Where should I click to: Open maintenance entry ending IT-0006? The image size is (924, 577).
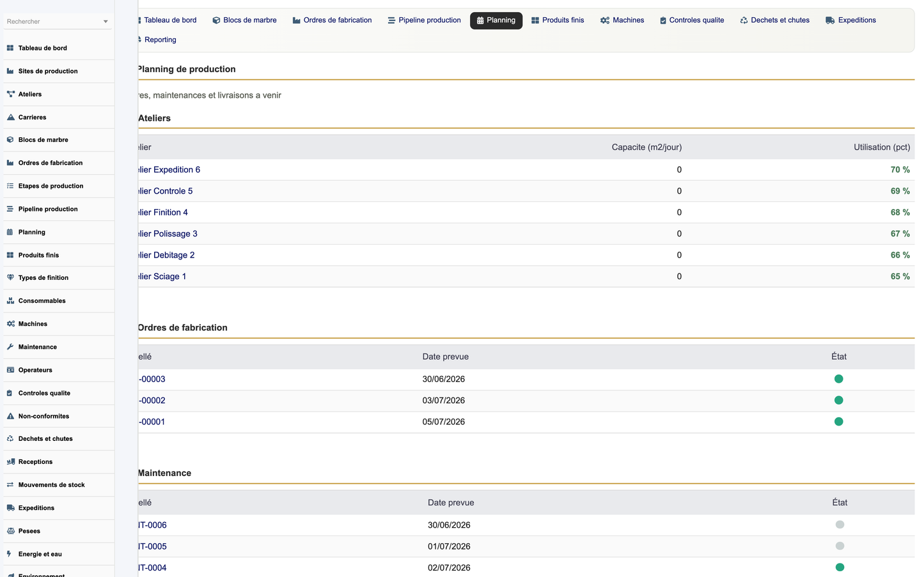tap(153, 525)
